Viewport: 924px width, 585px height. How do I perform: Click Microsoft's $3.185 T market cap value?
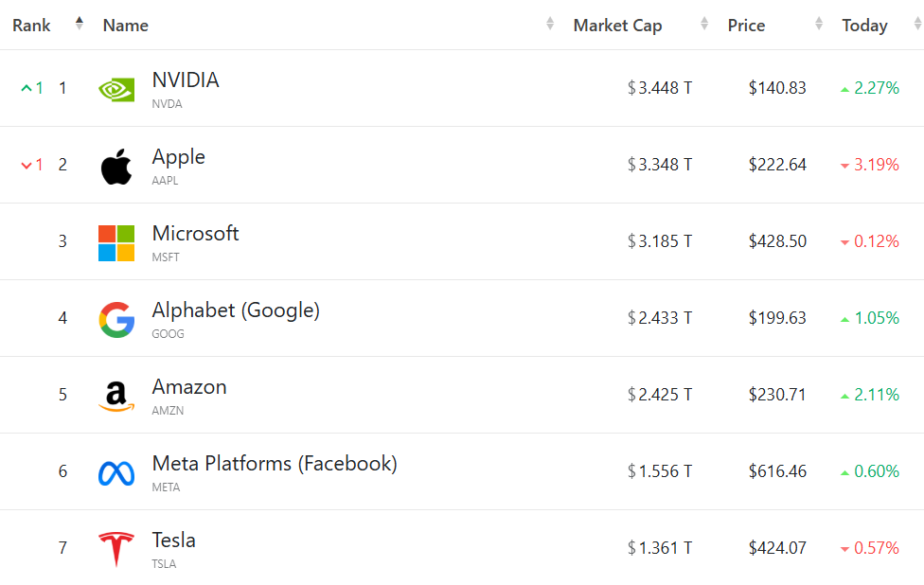click(660, 241)
